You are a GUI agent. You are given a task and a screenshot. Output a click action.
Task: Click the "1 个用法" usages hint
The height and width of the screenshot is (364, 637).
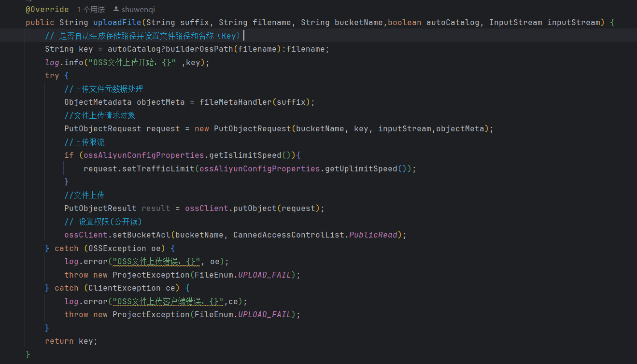[x=91, y=9]
